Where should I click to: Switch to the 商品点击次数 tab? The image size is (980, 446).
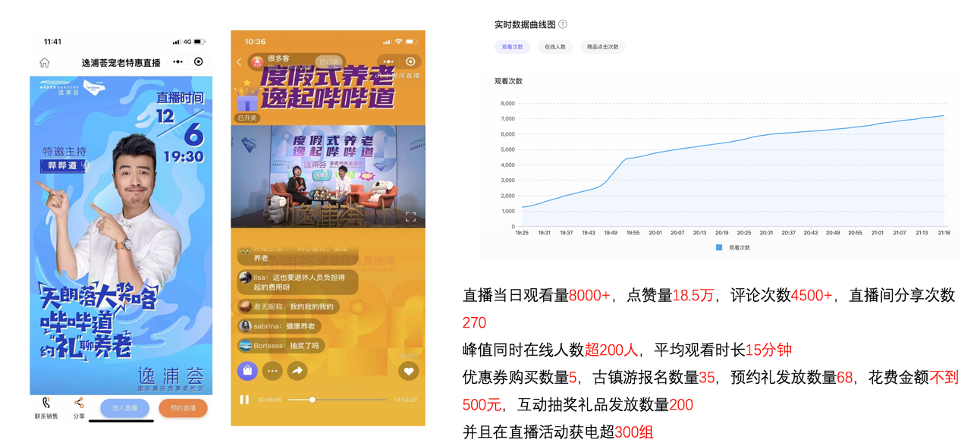(603, 47)
